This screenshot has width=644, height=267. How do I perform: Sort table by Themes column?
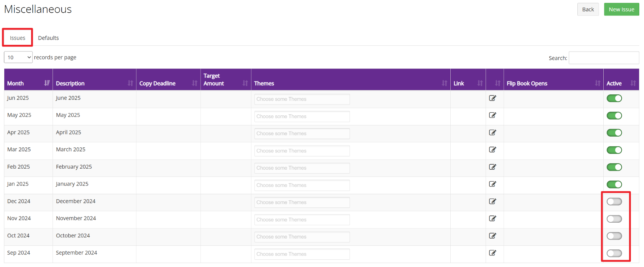click(x=351, y=80)
